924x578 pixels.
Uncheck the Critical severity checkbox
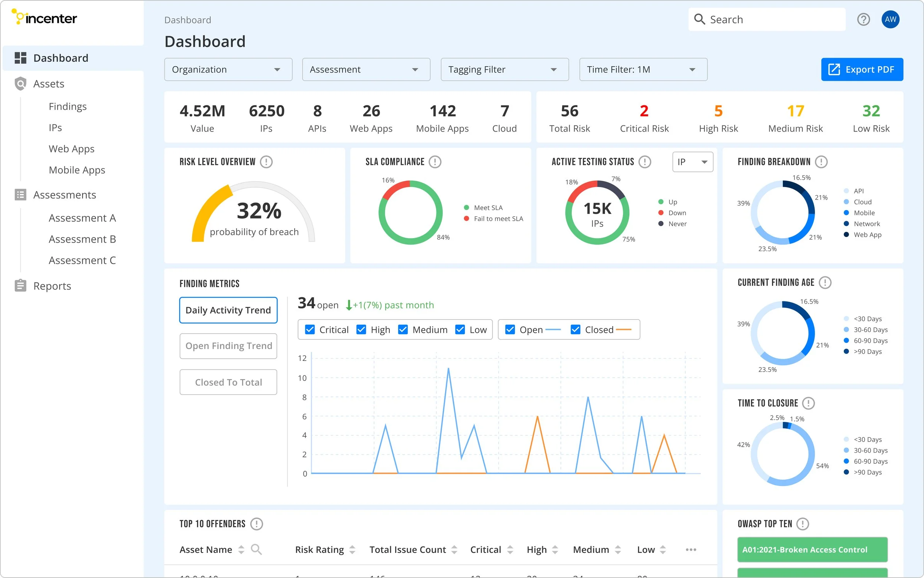tap(310, 329)
